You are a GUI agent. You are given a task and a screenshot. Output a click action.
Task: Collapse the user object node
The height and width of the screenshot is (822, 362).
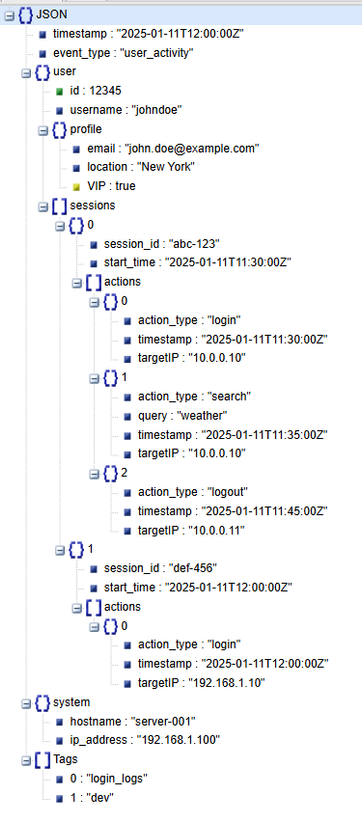(25, 73)
